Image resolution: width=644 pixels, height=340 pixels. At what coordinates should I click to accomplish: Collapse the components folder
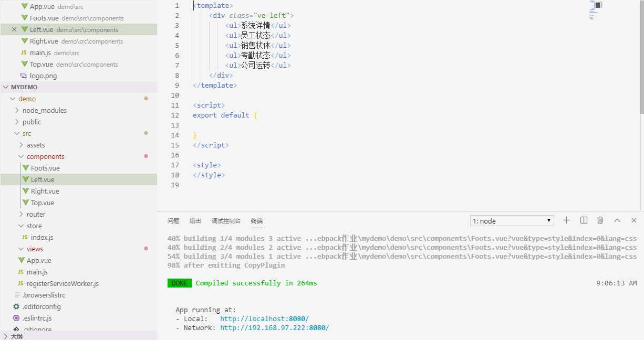tap(78, 156)
